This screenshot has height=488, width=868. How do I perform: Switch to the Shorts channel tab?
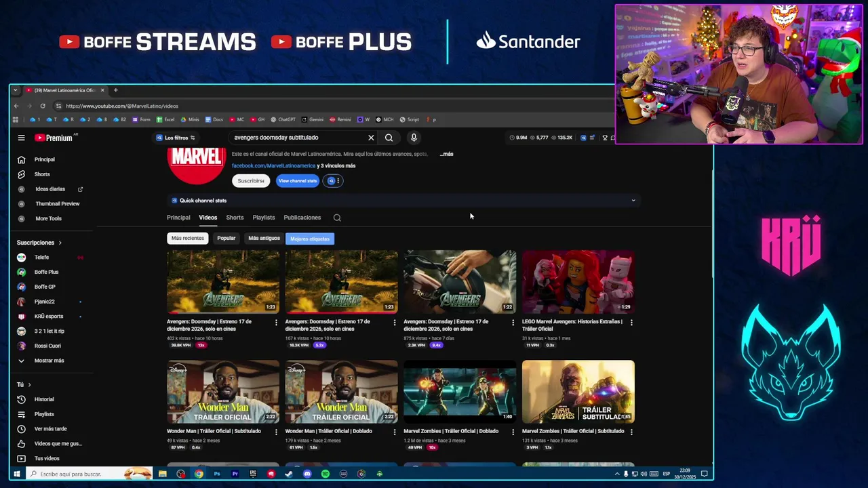click(x=235, y=218)
